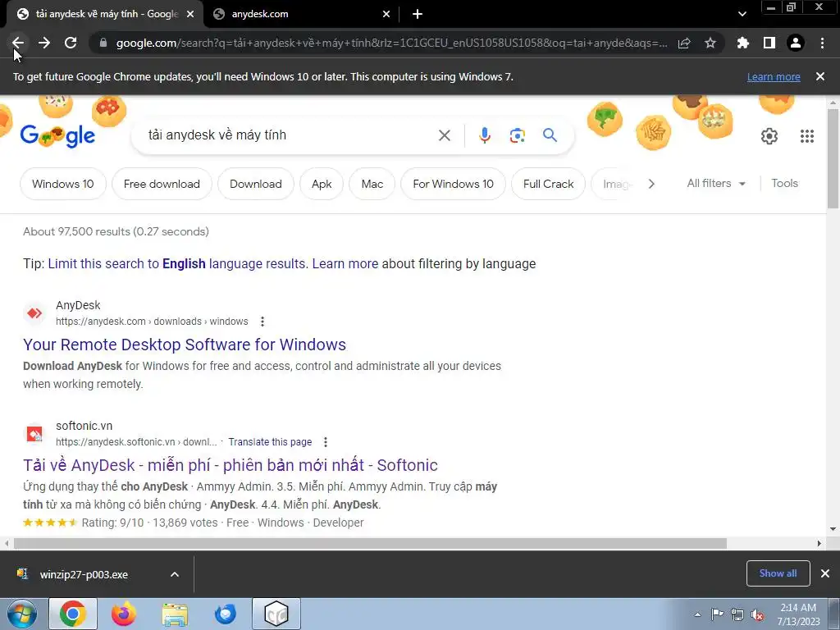The image size is (840, 630).
Task: Open the Chrome three-dot menu
Action: pyautogui.click(x=822, y=43)
